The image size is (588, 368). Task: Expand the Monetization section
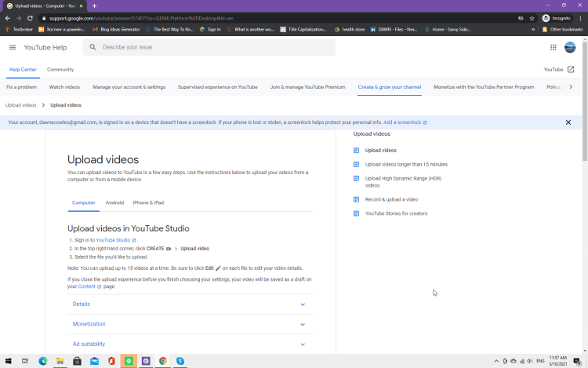(x=191, y=324)
